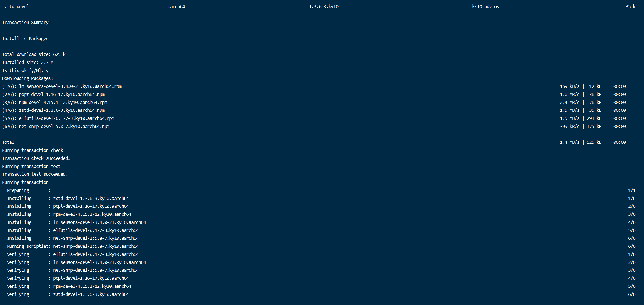Image resolution: width=644 pixels, height=305 pixels.
Task: Click elfutils-devel rpm entry
Action: click(x=58, y=118)
